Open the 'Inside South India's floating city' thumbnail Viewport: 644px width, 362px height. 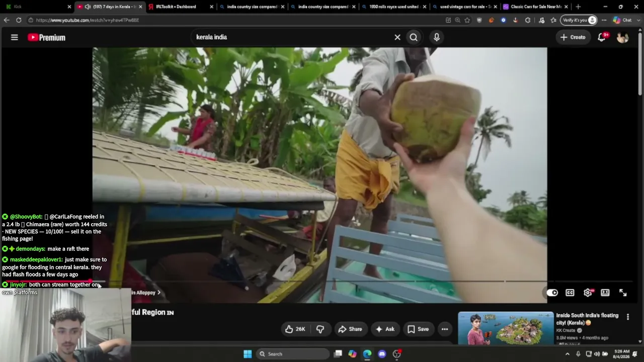tap(506, 328)
